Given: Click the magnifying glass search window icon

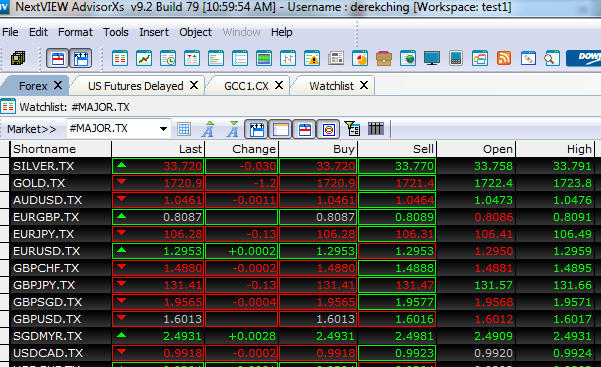Looking at the screenshot, I should (552, 59).
